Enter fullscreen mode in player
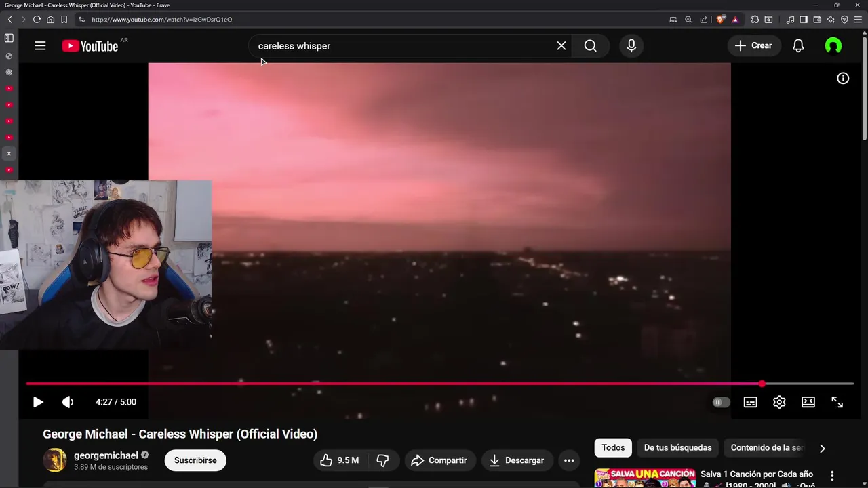This screenshot has width=868, height=488. (837, 402)
